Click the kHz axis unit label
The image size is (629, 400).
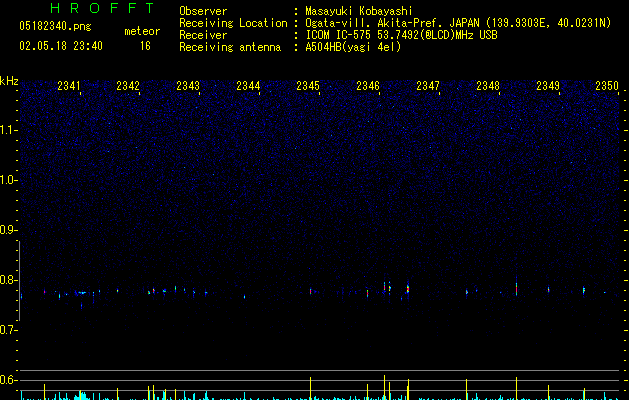[9, 81]
